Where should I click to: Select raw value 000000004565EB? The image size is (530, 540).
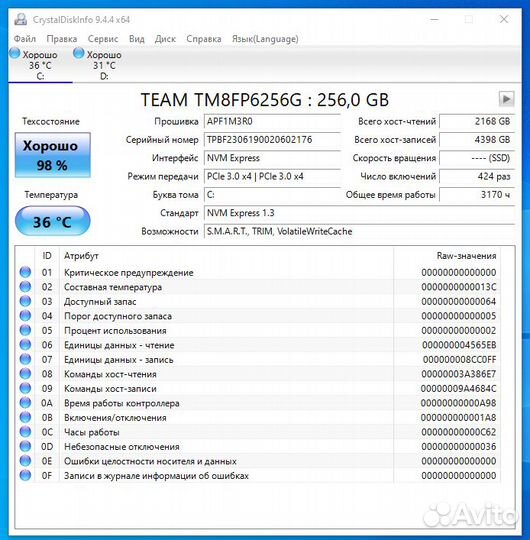click(x=459, y=345)
